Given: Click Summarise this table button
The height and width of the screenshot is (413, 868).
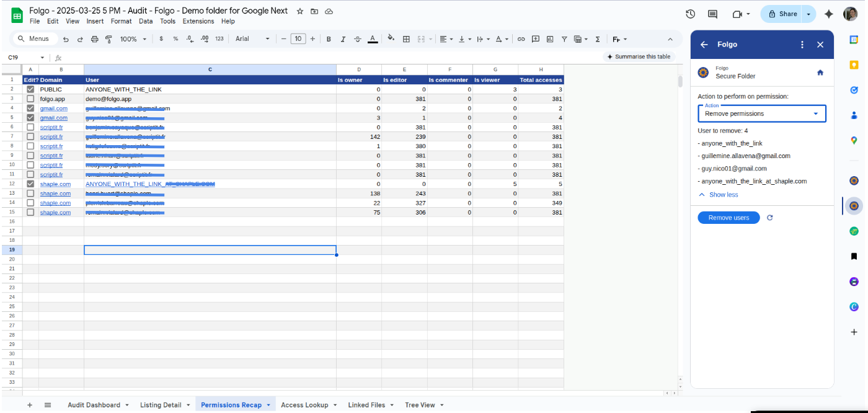Looking at the screenshot, I should click(639, 56).
